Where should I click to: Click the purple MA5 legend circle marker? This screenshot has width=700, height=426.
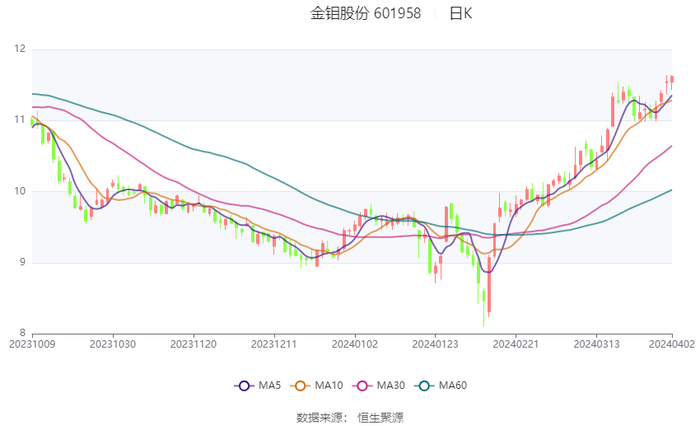(245, 386)
